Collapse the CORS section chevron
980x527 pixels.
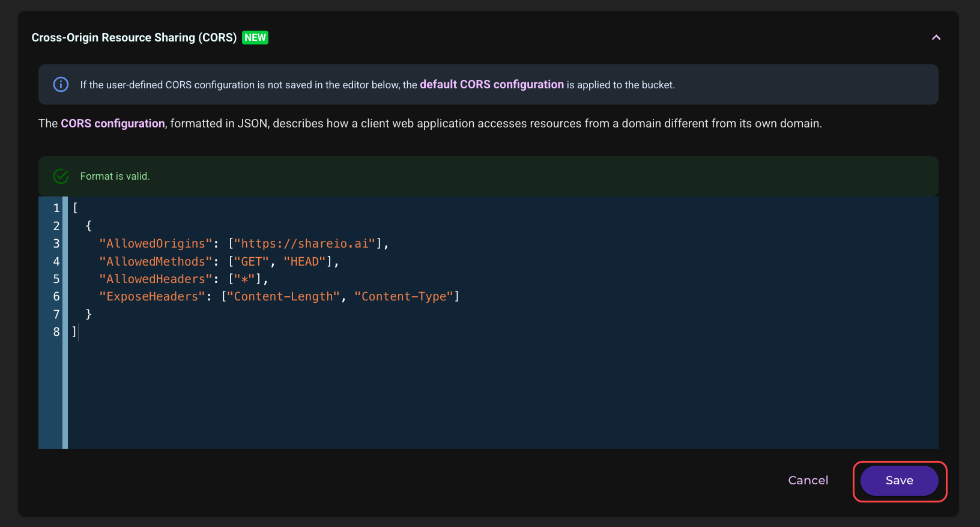(x=936, y=37)
